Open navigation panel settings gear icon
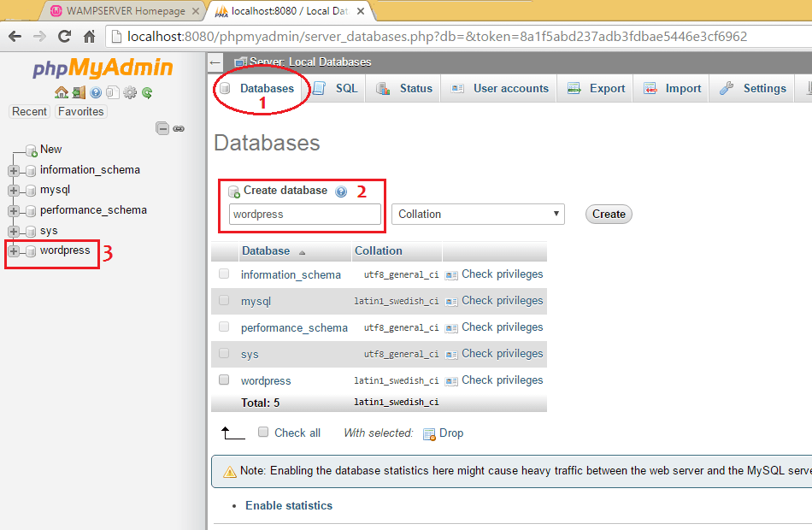The image size is (812, 530). [130, 92]
